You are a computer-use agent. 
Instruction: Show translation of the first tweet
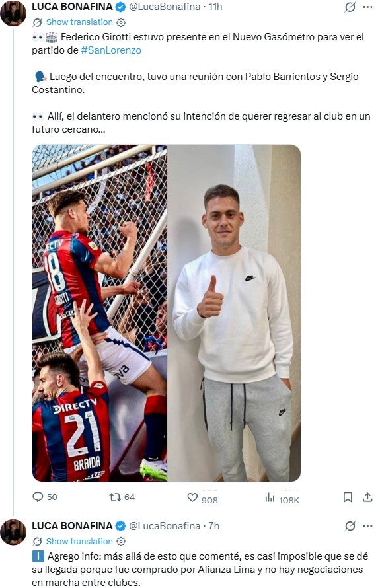79,22
